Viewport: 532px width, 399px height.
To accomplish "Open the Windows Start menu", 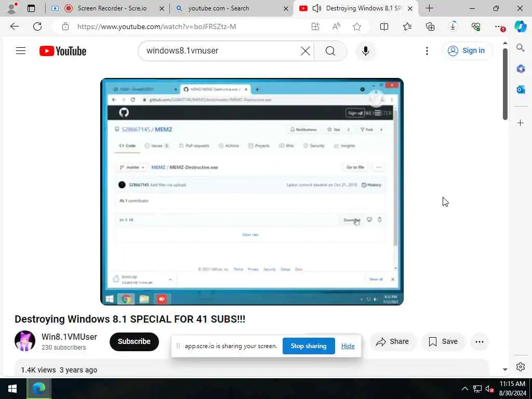I will 12,389.
